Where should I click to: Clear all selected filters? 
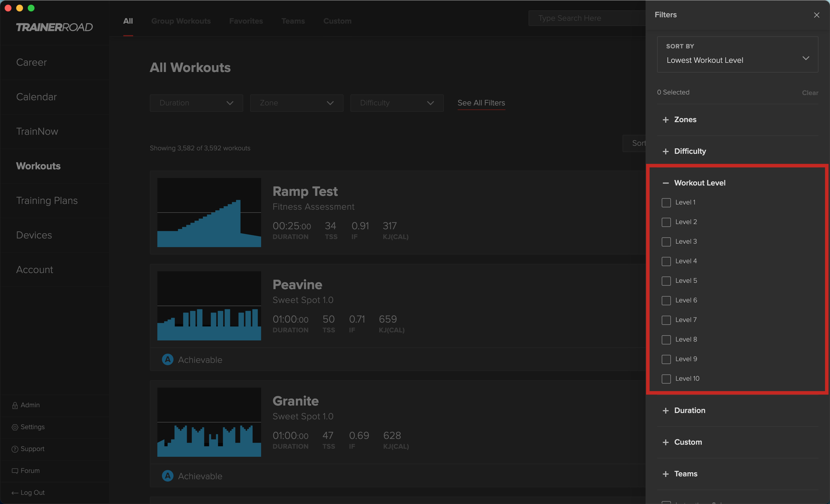pos(810,93)
